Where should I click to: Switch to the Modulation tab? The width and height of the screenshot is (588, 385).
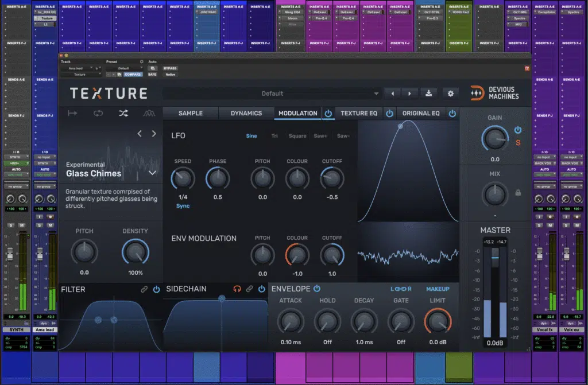coord(298,113)
